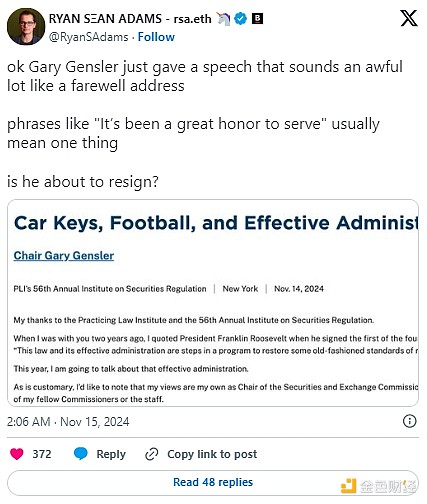
Task: Open the 2:06 AM Nov 15, 2024 timestamp
Action: pyautogui.click(x=68, y=422)
